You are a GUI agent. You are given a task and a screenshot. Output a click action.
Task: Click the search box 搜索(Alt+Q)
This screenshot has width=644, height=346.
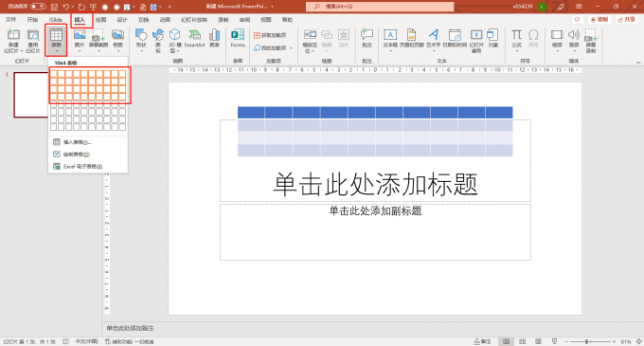(380, 7)
